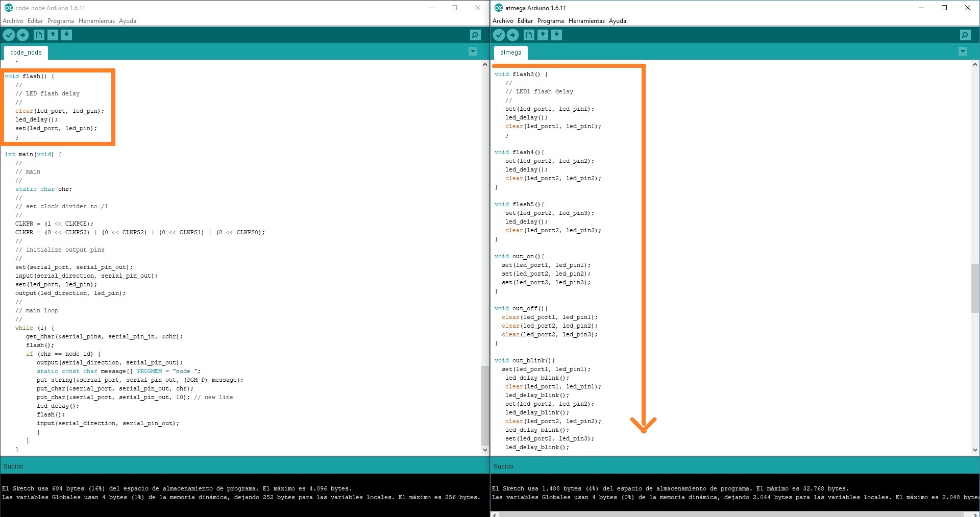The height and width of the screenshot is (517, 980).
Task: Verify sketch in atmega window
Action: click(x=499, y=35)
